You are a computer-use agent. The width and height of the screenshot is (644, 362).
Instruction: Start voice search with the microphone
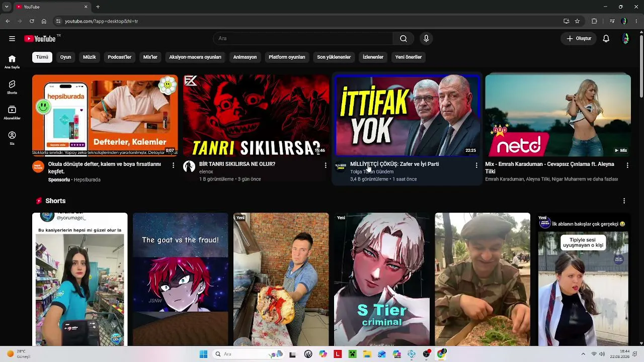pyautogui.click(x=426, y=39)
